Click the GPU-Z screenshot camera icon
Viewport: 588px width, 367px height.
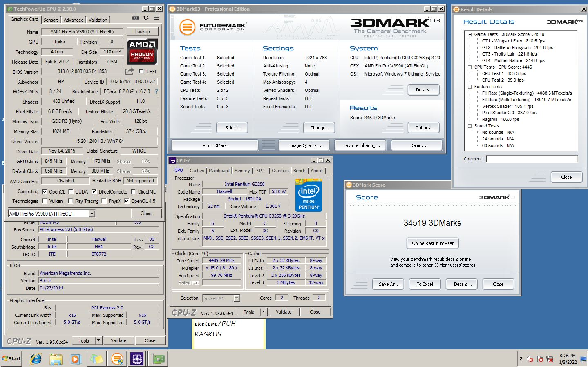point(135,18)
